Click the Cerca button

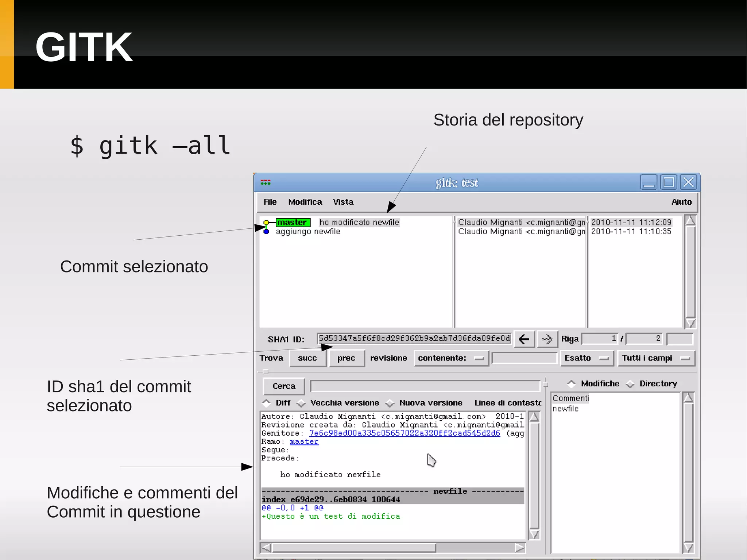[284, 386]
